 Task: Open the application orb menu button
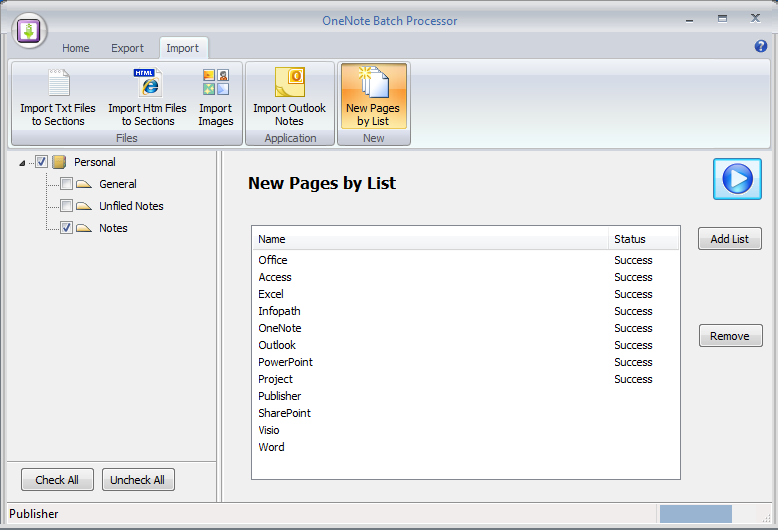29,31
